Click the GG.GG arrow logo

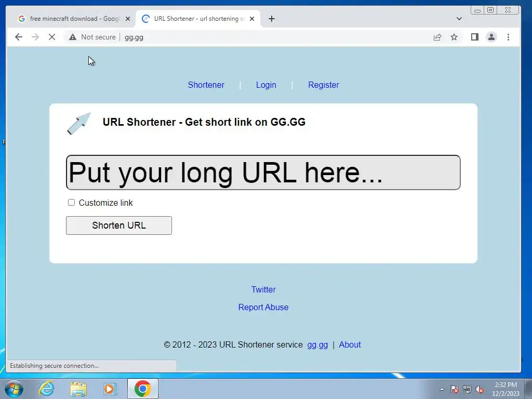79,124
